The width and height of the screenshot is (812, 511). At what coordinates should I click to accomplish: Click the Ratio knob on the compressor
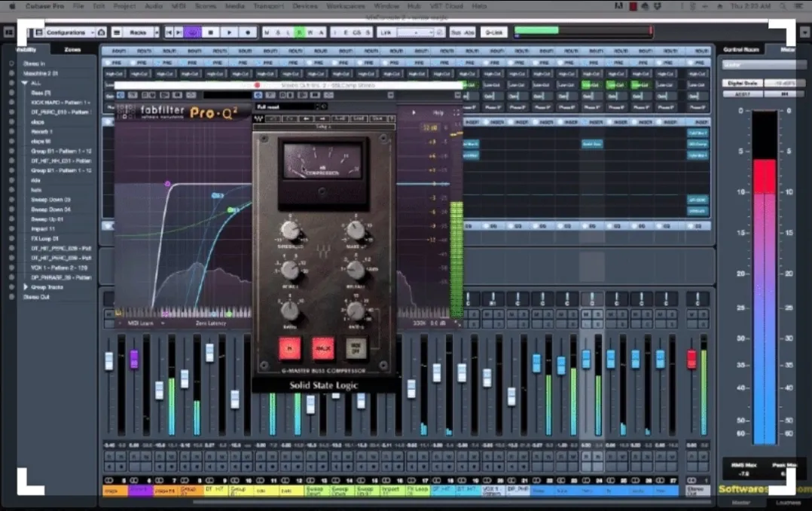click(x=290, y=311)
